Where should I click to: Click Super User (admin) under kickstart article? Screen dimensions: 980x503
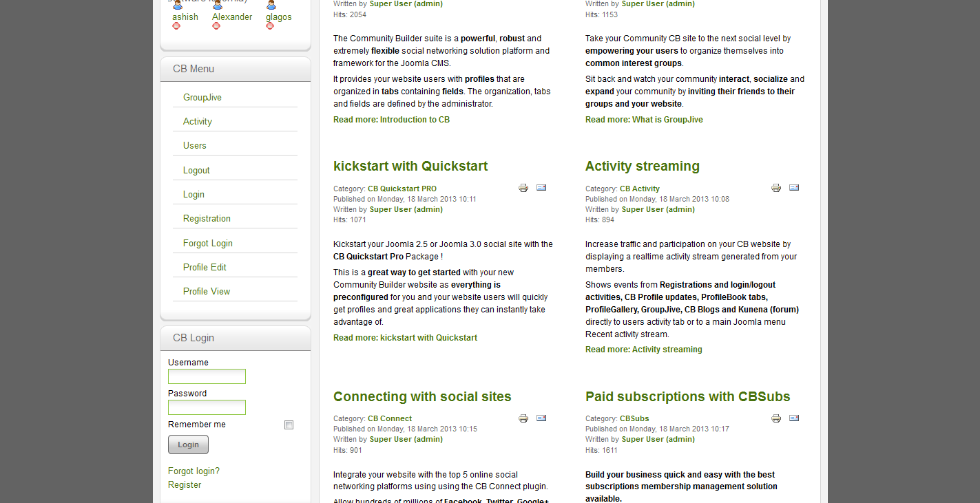[x=406, y=209]
